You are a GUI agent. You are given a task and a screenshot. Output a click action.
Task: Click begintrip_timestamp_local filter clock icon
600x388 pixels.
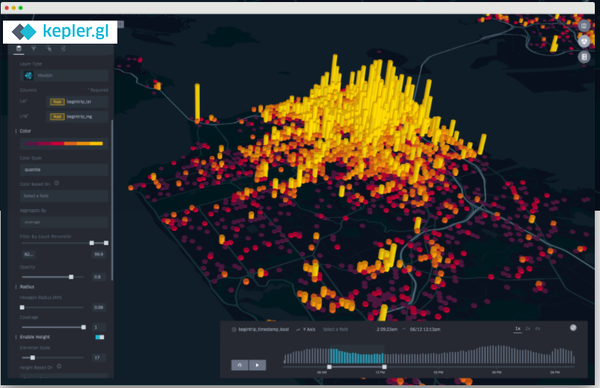[234, 329]
